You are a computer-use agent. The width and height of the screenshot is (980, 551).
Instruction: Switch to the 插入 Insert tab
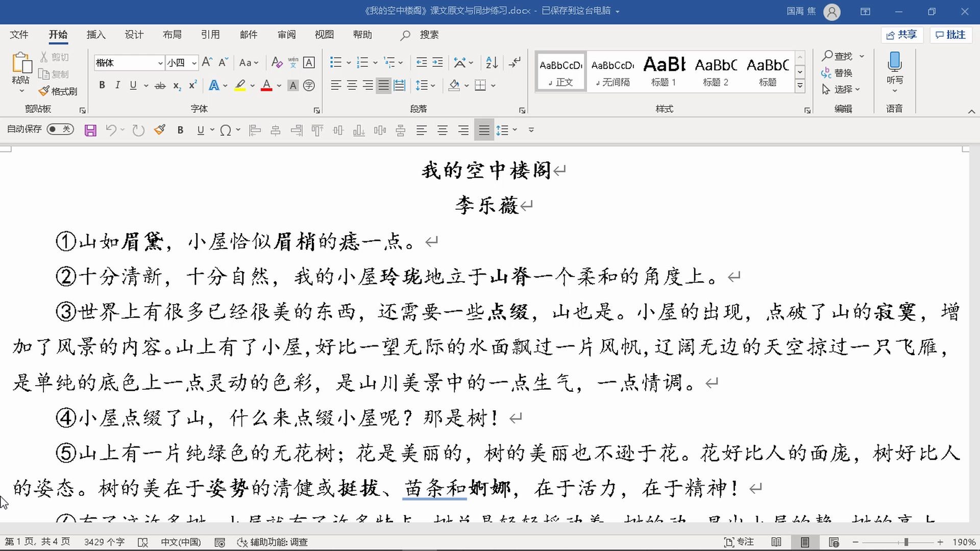click(x=96, y=34)
